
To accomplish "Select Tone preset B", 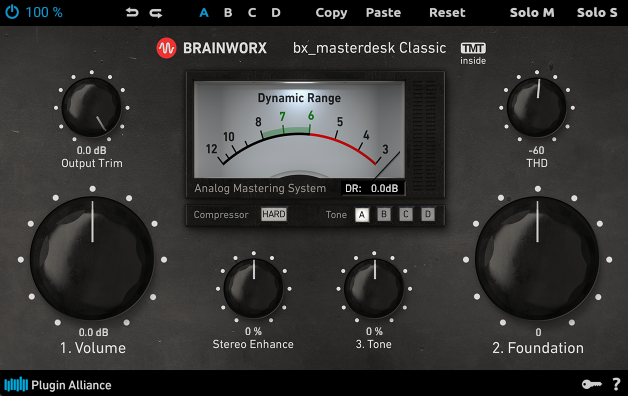I will (384, 214).
